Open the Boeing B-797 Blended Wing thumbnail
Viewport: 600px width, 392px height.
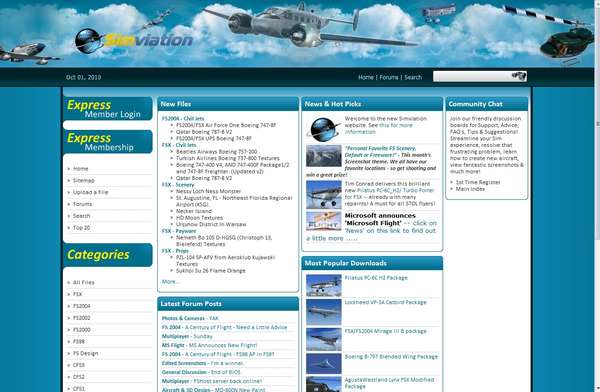pyautogui.click(x=323, y=363)
